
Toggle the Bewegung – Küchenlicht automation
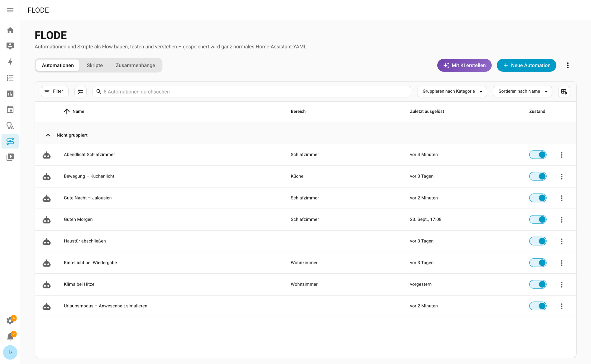click(x=538, y=176)
